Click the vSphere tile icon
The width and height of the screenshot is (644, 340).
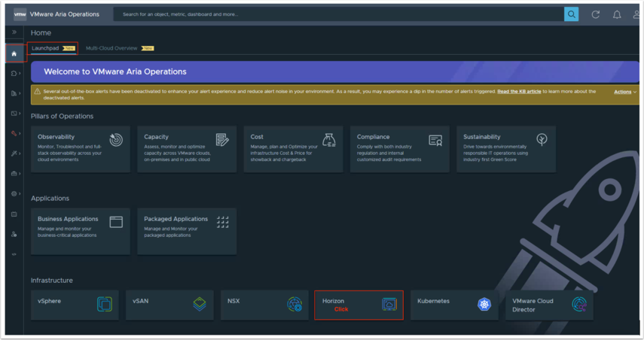(x=104, y=305)
